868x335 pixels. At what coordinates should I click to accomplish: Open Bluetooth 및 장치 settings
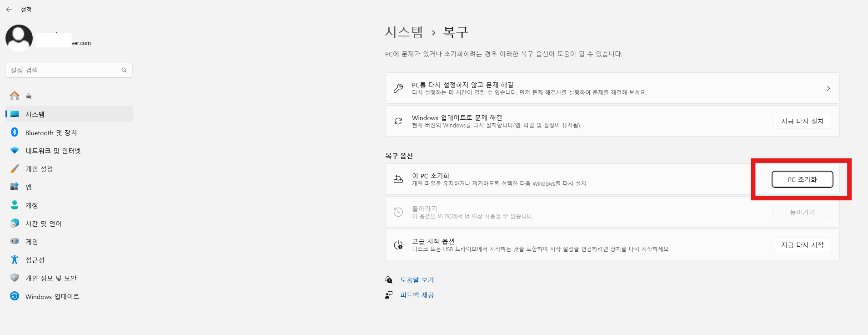69,132
